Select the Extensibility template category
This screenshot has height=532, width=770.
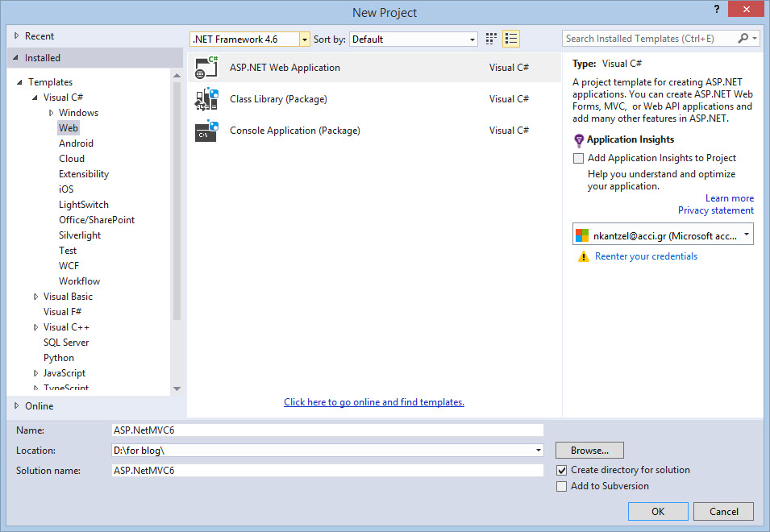click(84, 174)
